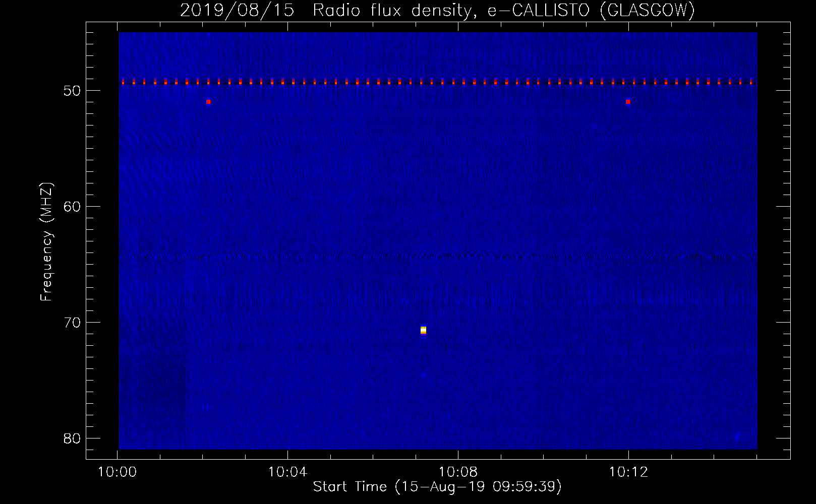Click the 50 frequency tick label
816x504 pixels.
coord(72,91)
